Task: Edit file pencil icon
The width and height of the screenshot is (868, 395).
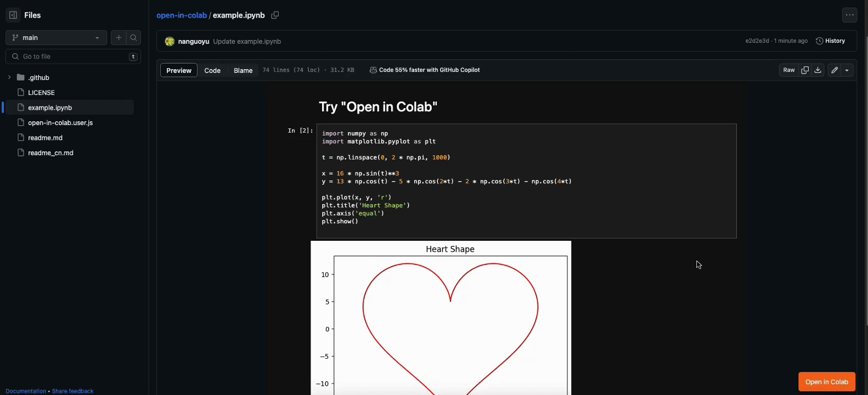Action: point(835,70)
